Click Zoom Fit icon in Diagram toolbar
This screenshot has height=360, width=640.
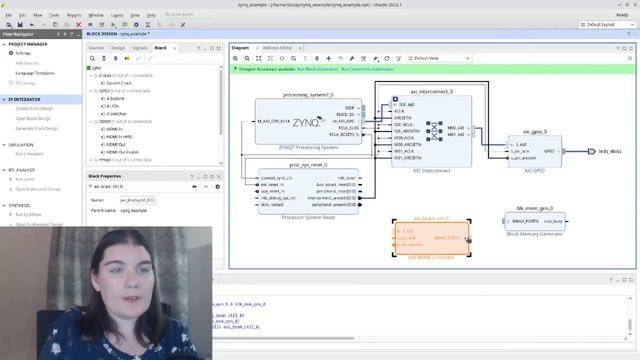tap(258, 58)
